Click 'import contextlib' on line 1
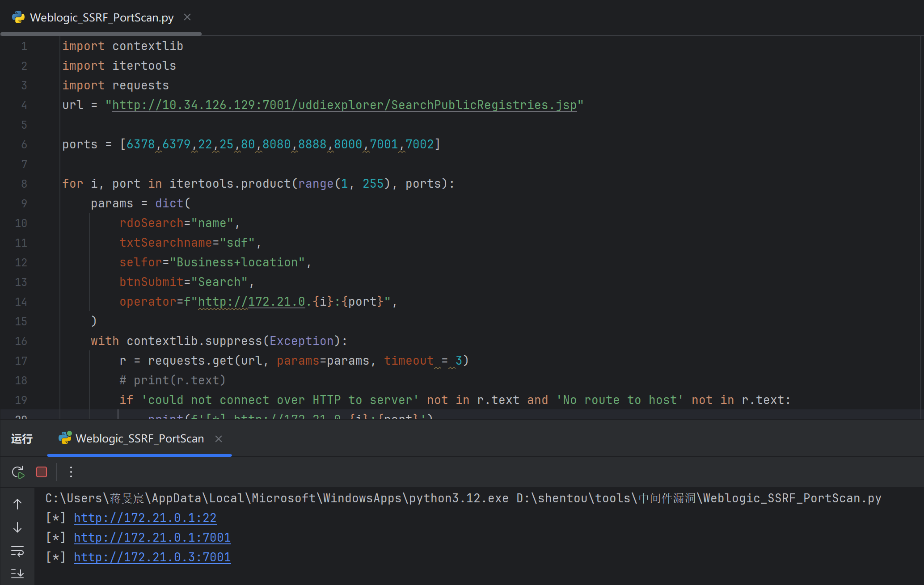 coord(122,46)
